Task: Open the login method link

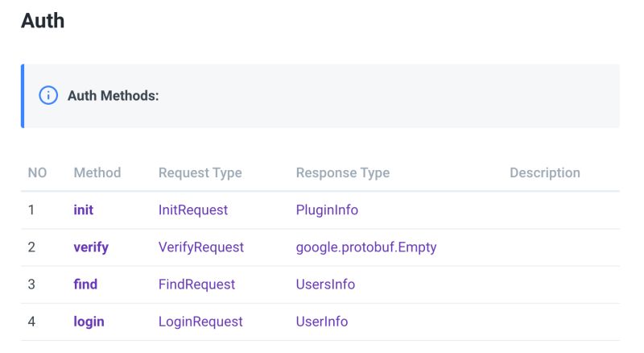Action: click(89, 322)
